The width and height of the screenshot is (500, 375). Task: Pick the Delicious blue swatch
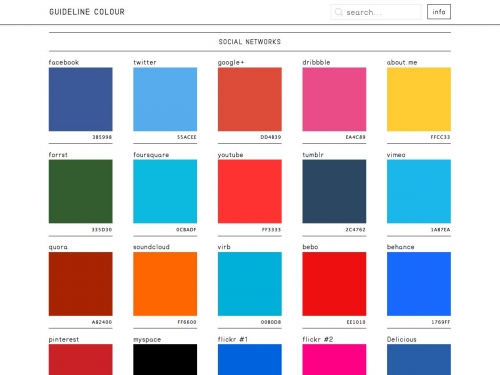[419, 360]
